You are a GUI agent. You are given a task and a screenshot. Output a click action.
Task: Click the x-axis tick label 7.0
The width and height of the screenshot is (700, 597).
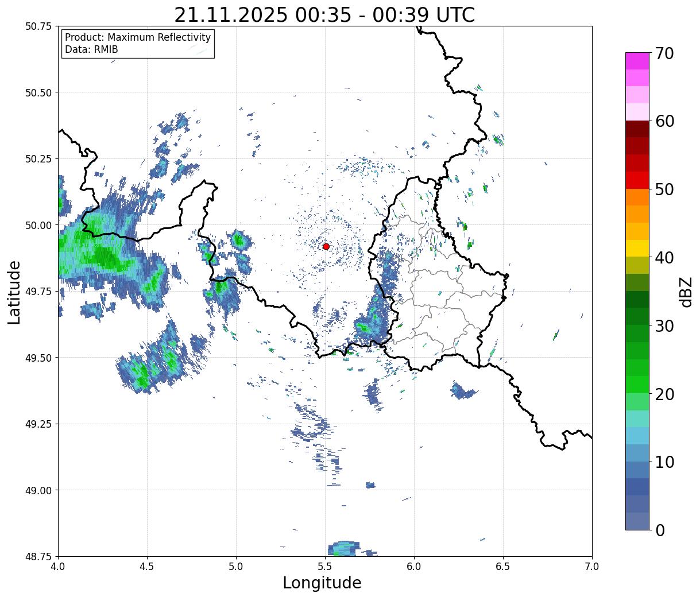592,567
